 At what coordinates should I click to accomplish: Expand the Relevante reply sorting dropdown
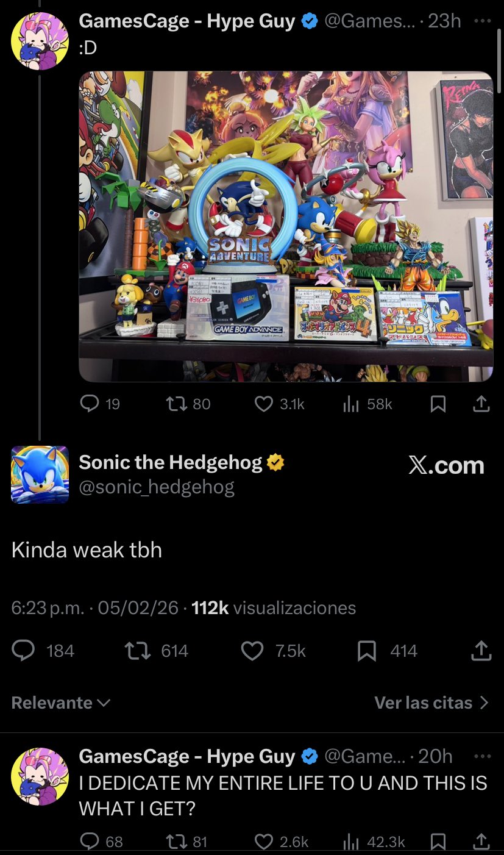(60, 703)
